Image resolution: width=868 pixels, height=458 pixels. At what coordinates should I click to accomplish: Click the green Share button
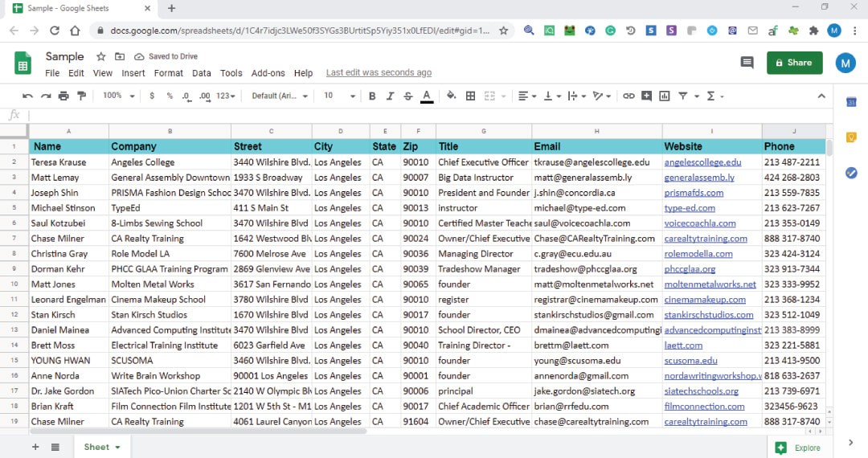[794, 63]
